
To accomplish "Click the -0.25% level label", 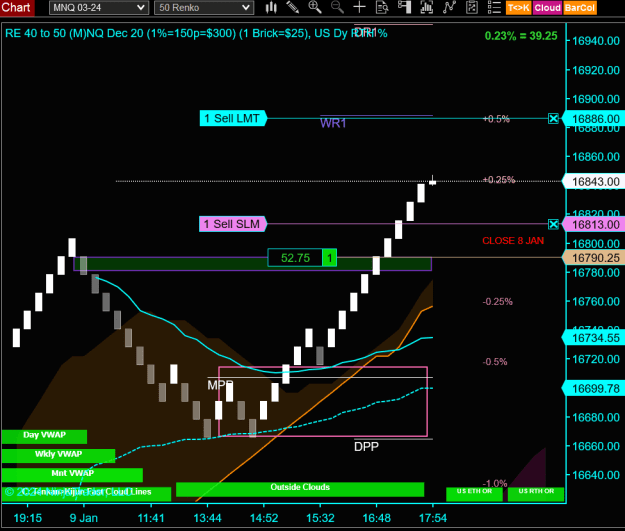I will coord(497,301).
